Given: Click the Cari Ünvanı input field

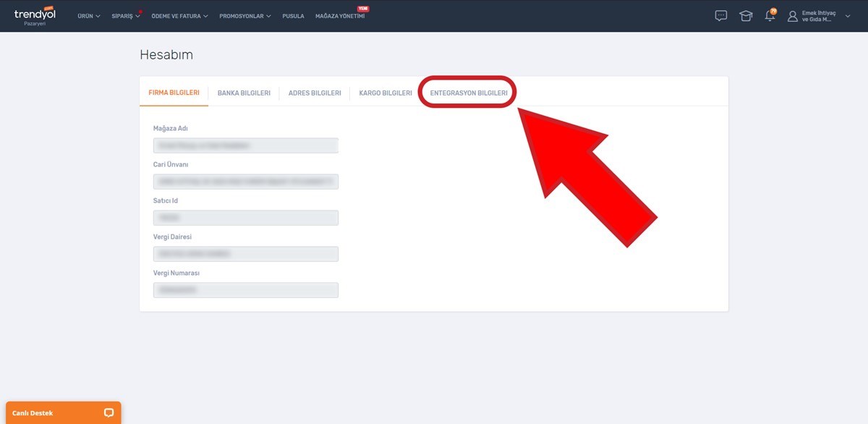Looking at the screenshot, I should pyautogui.click(x=246, y=182).
